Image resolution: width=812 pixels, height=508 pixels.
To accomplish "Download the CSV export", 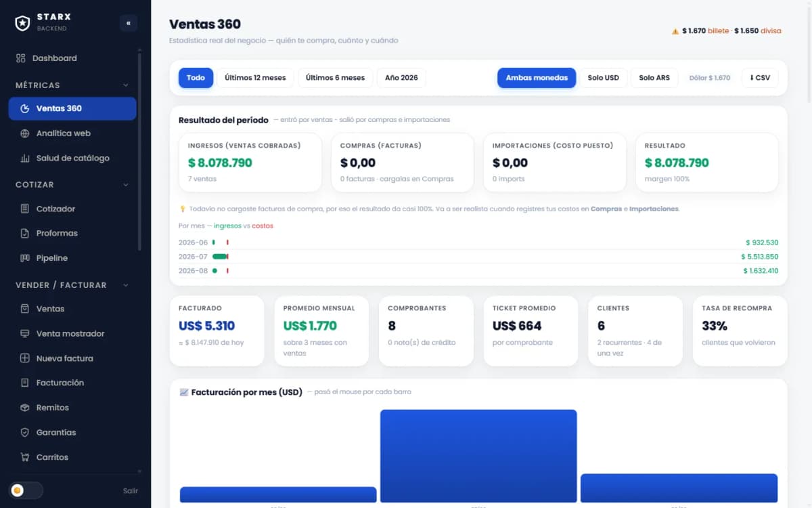I will (760, 78).
